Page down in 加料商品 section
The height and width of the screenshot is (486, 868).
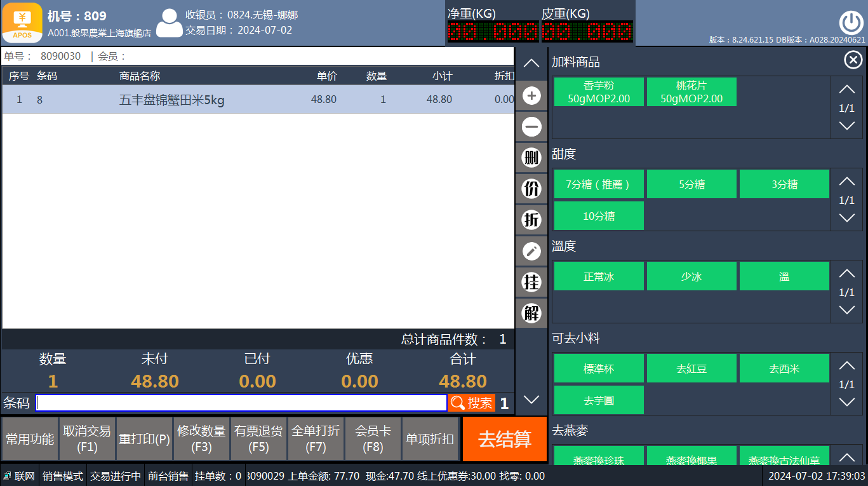click(x=847, y=126)
